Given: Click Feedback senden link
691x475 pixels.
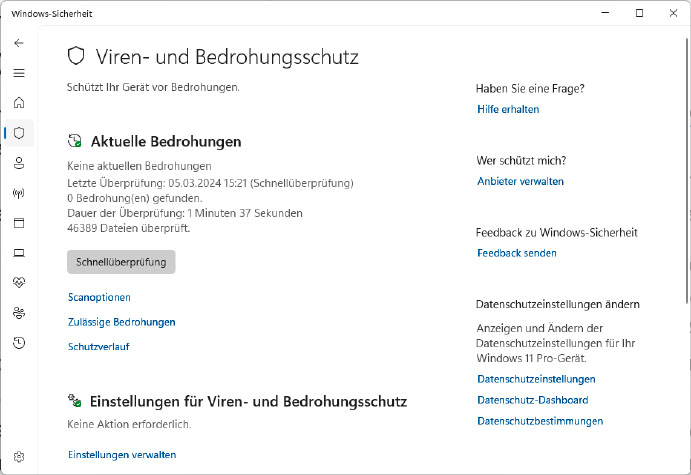Looking at the screenshot, I should click(517, 253).
